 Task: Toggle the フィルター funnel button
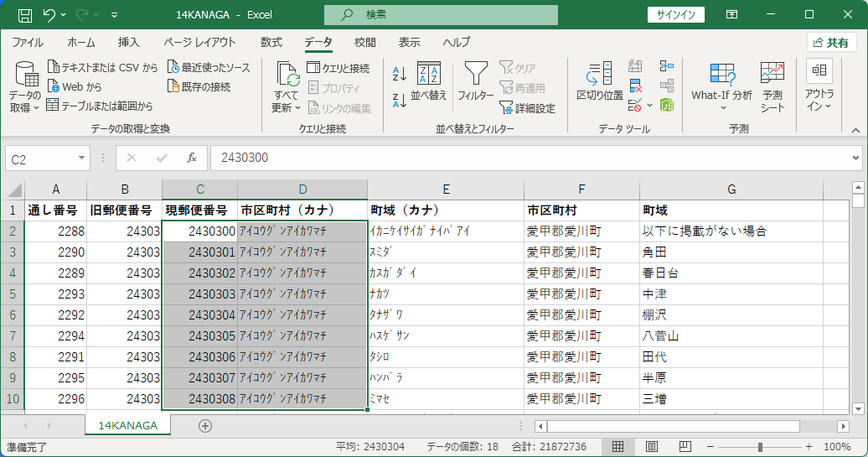476,81
